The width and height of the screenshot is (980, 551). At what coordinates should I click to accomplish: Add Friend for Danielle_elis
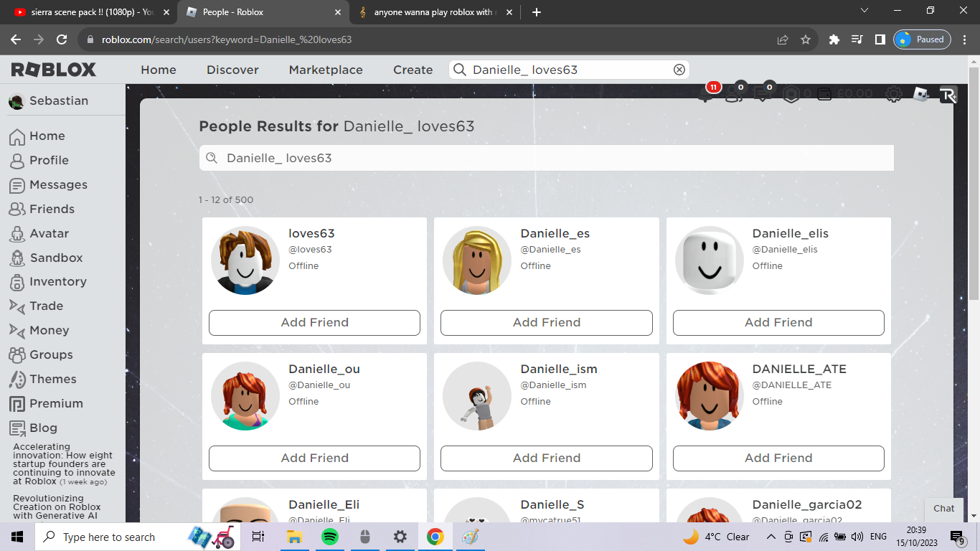(778, 323)
